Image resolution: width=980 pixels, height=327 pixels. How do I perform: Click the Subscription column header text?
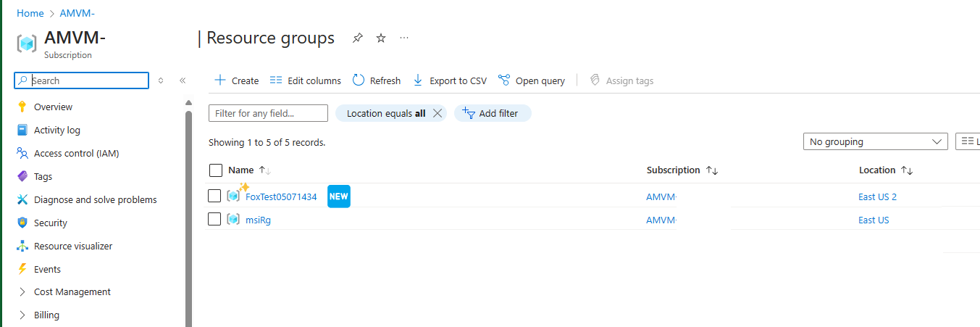click(674, 170)
